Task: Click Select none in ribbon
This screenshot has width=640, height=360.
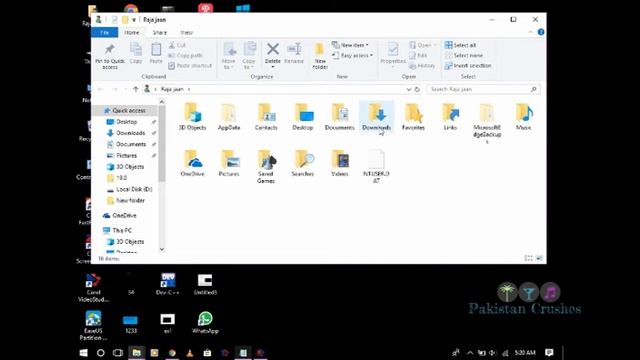Action: (464, 55)
